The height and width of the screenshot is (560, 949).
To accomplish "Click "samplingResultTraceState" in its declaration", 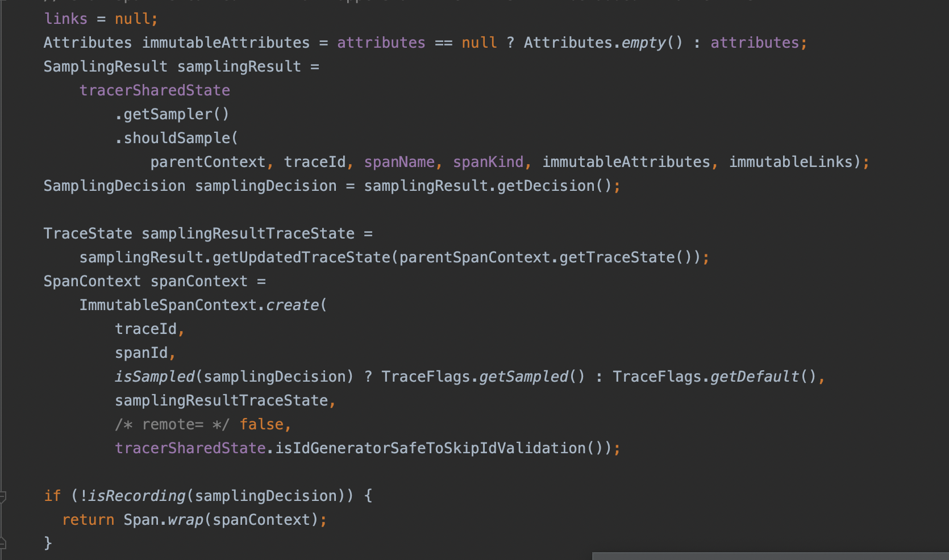I will point(248,233).
